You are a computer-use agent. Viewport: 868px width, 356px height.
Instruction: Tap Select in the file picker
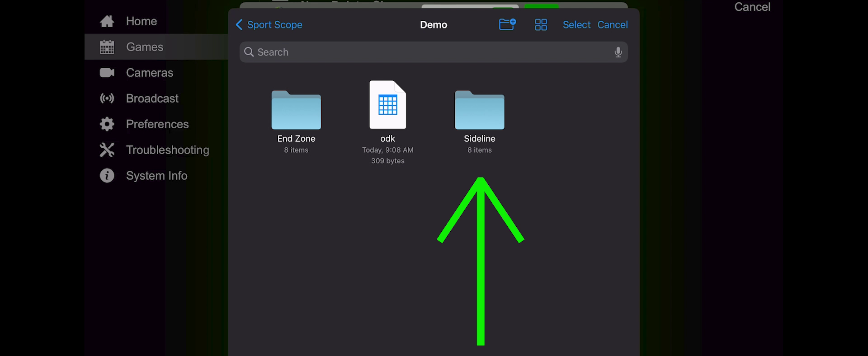point(576,25)
